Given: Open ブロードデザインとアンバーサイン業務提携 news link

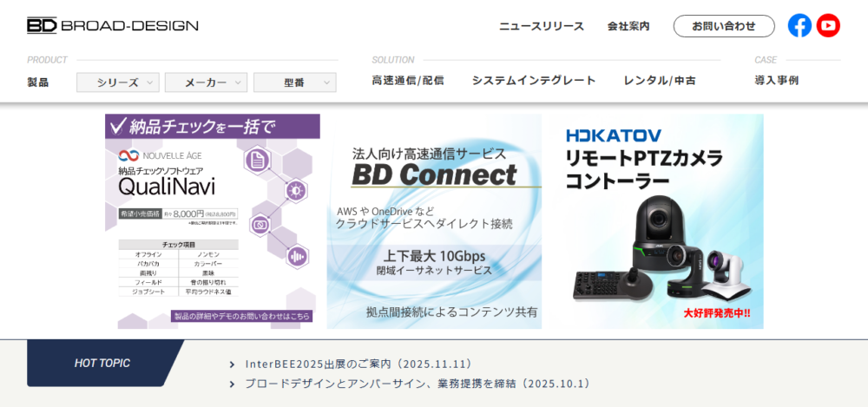Looking at the screenshot, I should pyautogui.click(x=418, y=384).
